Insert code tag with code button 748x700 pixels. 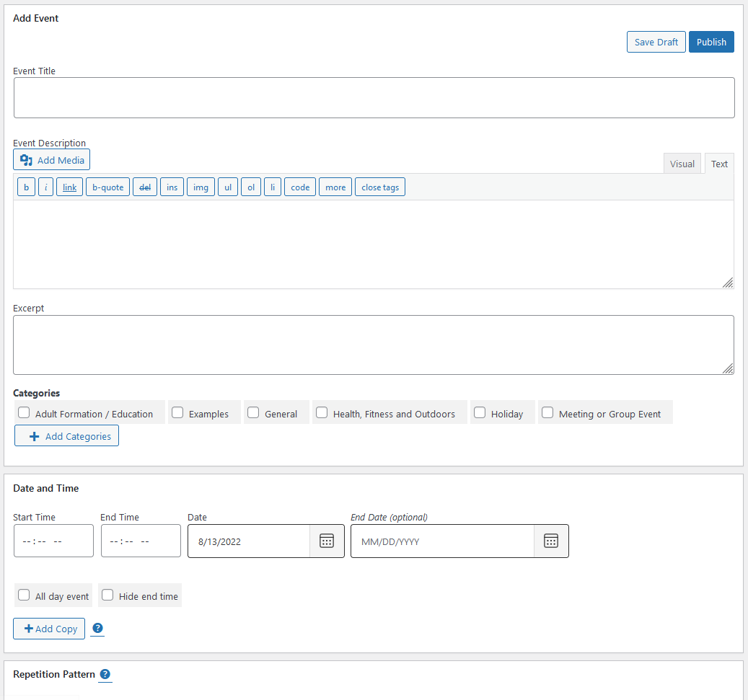pos(300,187)
